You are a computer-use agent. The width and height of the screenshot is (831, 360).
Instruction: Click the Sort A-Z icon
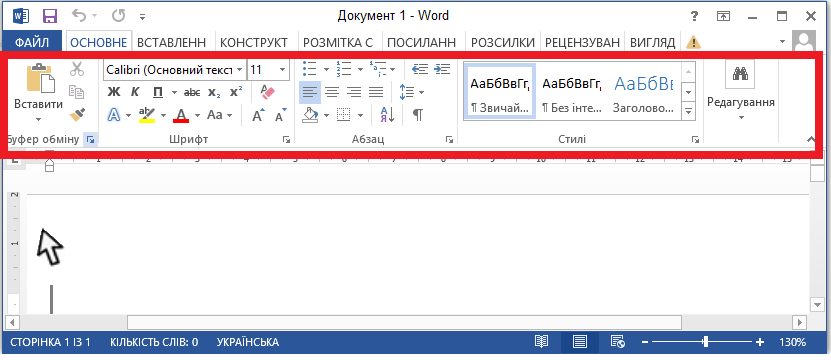[387, 115]
